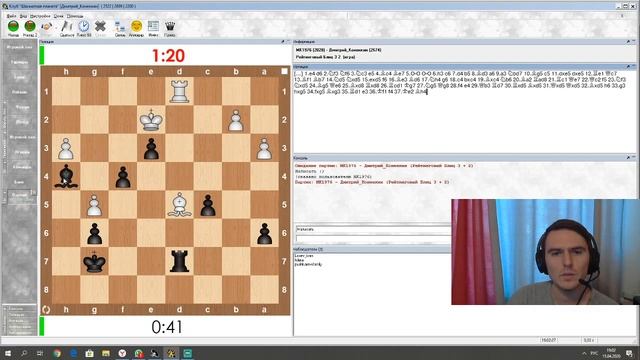The height and width of the screenshot is (360, 640).
Task: Select the black pawn on c5
Action: [208, 204]
